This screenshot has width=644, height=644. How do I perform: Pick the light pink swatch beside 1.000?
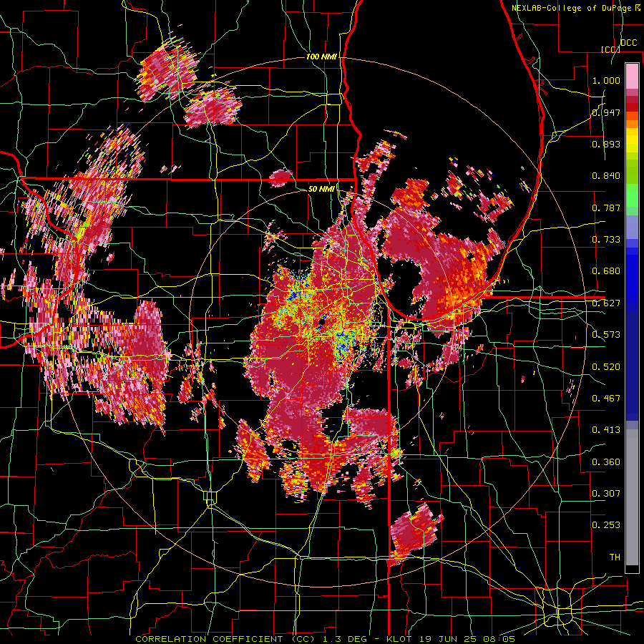click(632, 77)
